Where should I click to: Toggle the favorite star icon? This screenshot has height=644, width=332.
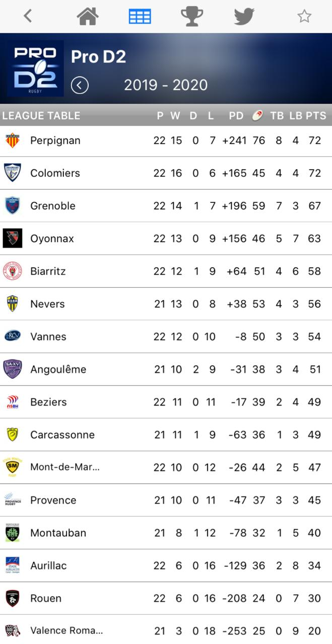(x=304, y=16)
